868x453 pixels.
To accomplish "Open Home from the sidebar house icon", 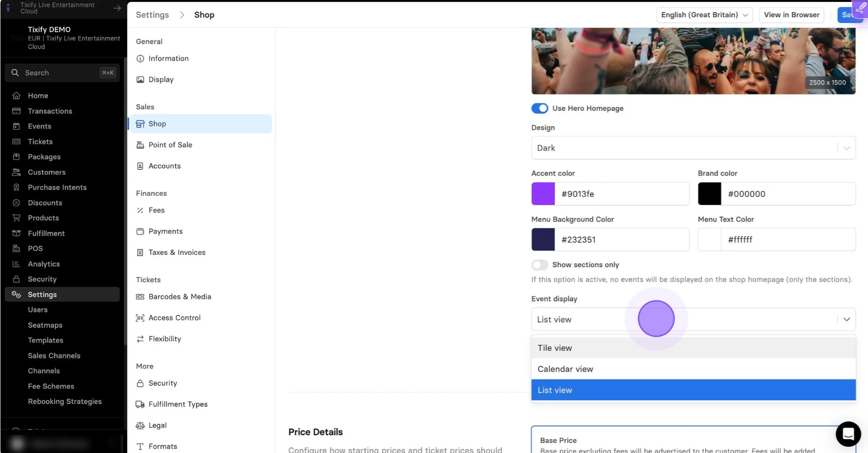I will 16,95.
